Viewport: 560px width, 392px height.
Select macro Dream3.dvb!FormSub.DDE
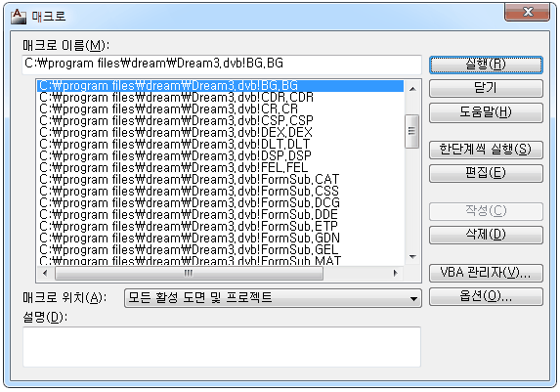pos(220,215)
